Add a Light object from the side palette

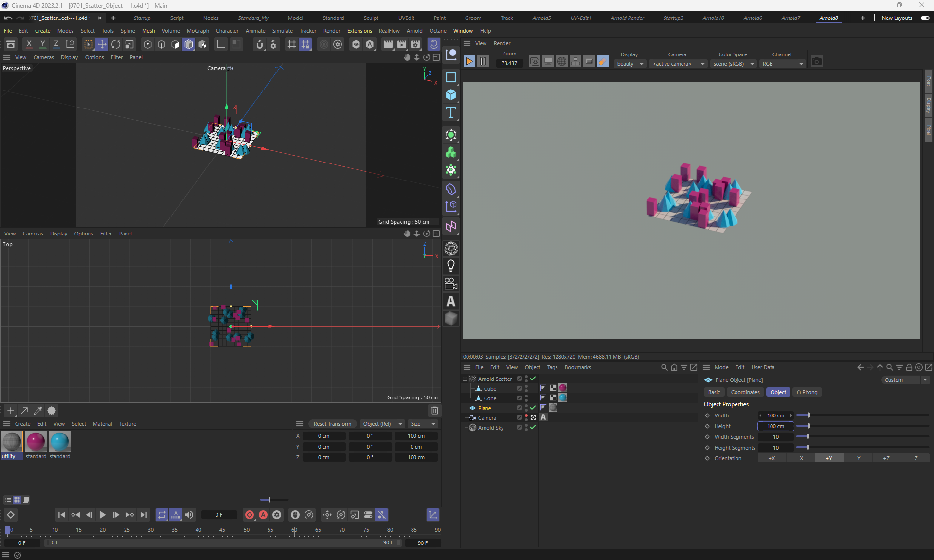coord(451,266)
